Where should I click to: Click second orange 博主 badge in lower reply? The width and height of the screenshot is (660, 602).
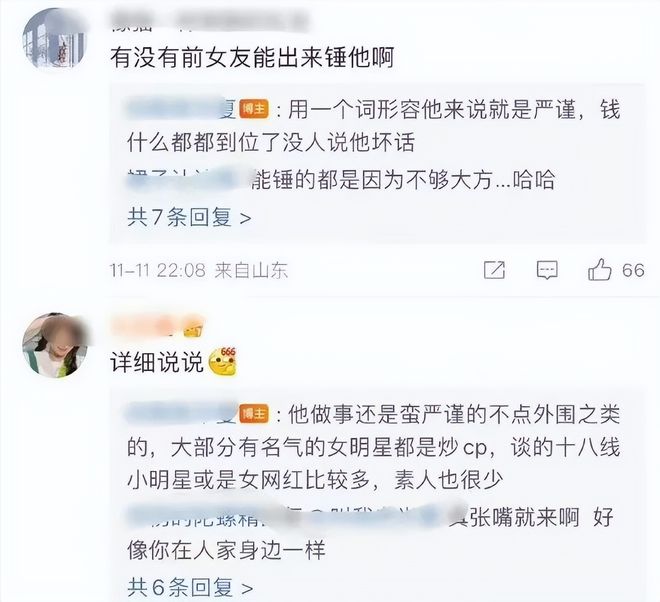coord(254,414)
